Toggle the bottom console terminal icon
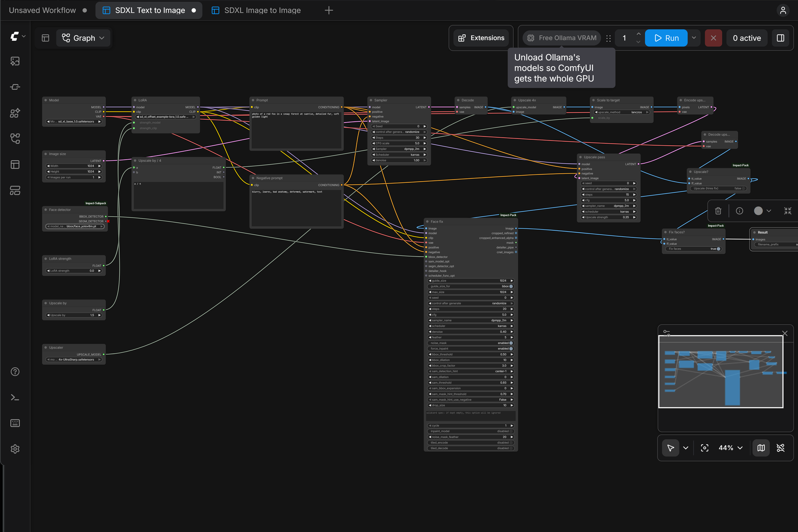Image resolution: width=798 pixels, height=532 pixels. click(x=15, y=398)
